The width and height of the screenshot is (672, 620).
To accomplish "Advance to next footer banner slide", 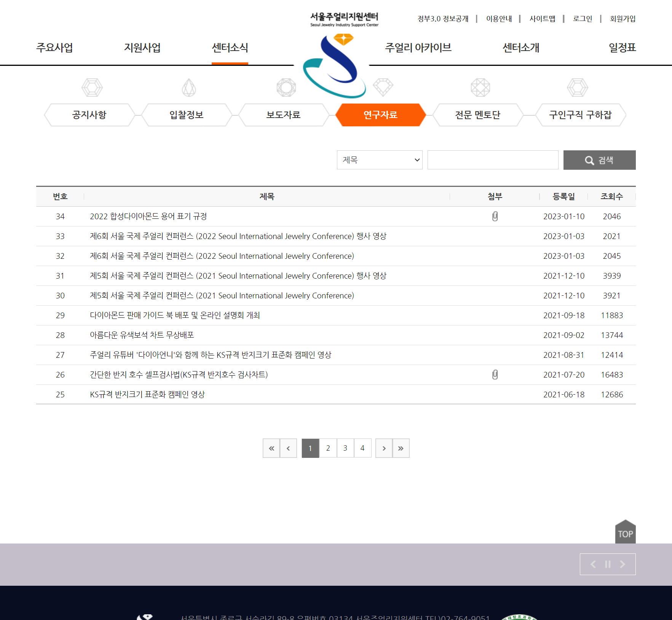I will point(623,564).
